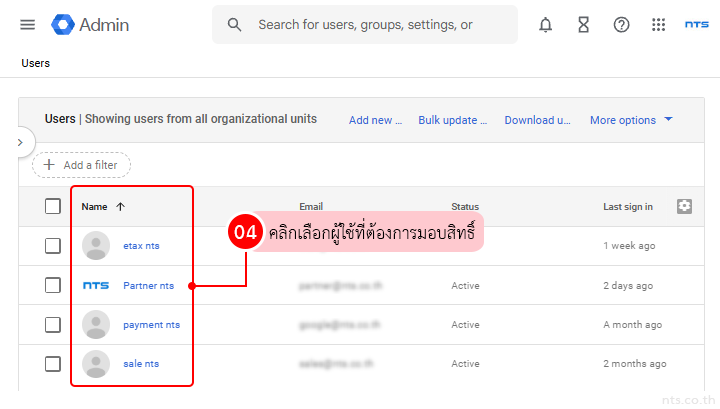Click the Email column header

(x=311, y=207)
